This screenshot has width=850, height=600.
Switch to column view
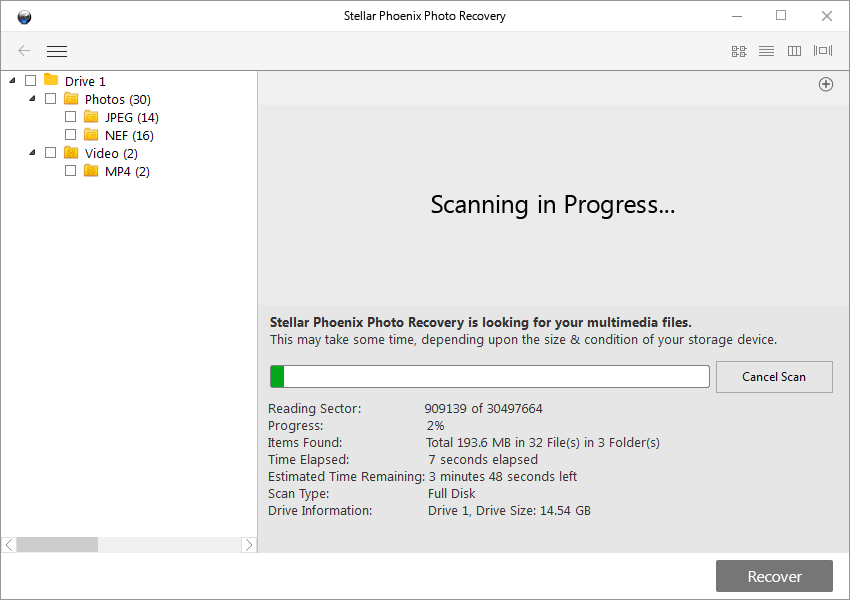pos(794,51)
